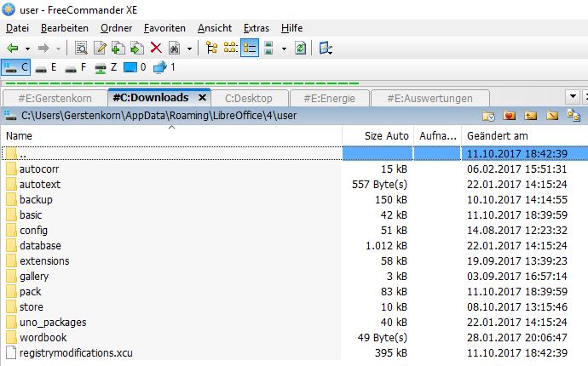
Task: Open favorite folders heart icon
Action: pyautogui.click(x=510, y=116)
